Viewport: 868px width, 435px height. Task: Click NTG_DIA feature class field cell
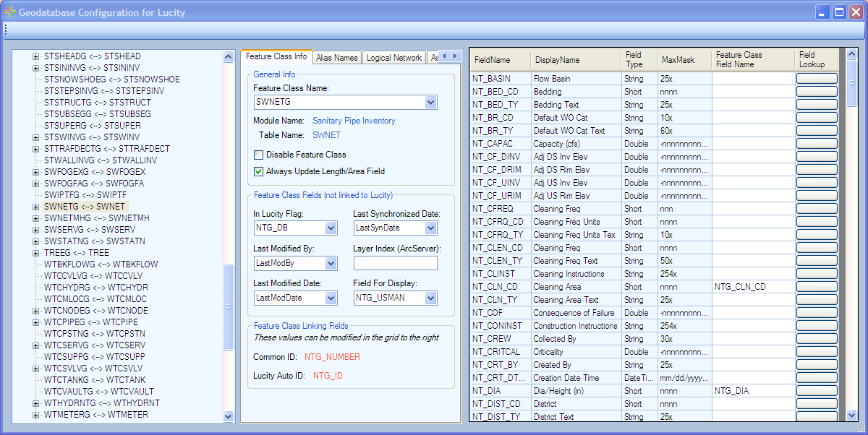[x=753, y=390]
